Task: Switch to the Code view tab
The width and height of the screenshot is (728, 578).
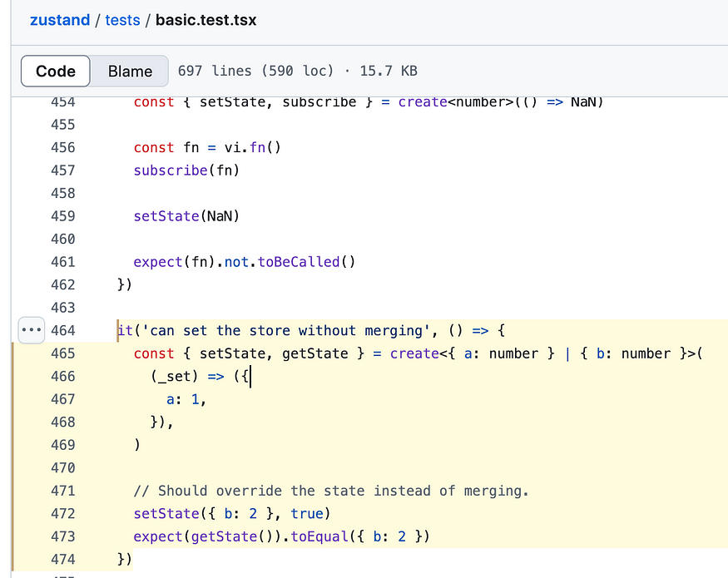Action: pos(55,71)
